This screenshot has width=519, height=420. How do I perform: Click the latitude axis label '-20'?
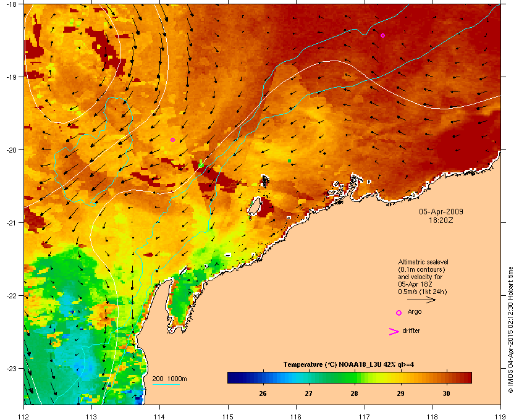(x=11, y=150)
